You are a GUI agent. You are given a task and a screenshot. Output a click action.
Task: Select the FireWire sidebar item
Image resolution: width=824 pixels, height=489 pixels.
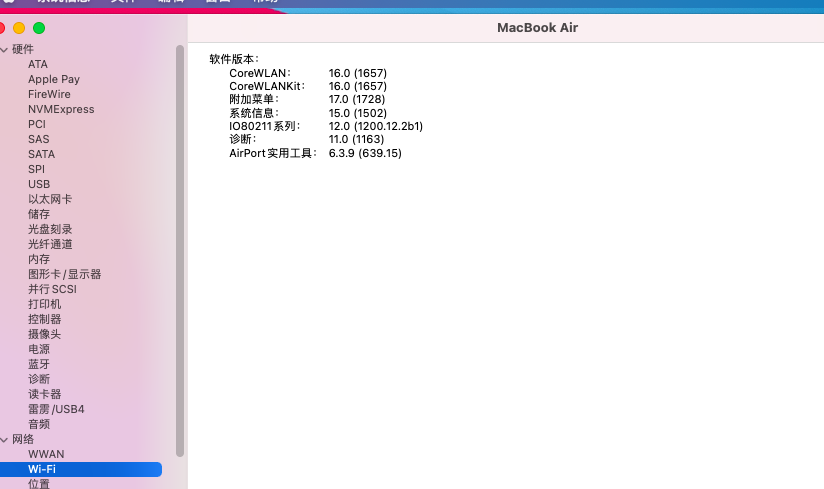(x=49, y=94)
